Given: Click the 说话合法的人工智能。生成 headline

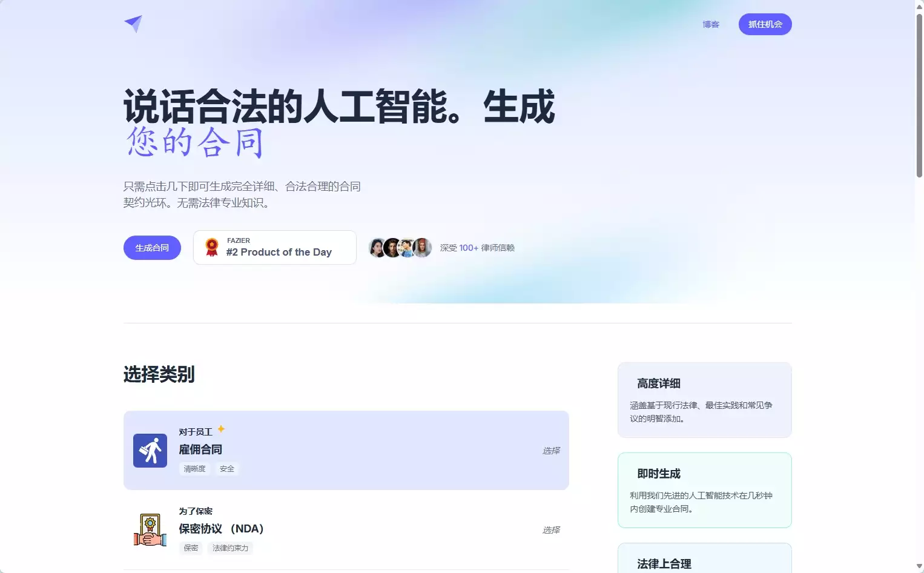Looking at the screenshot, I should coord(339,107).
